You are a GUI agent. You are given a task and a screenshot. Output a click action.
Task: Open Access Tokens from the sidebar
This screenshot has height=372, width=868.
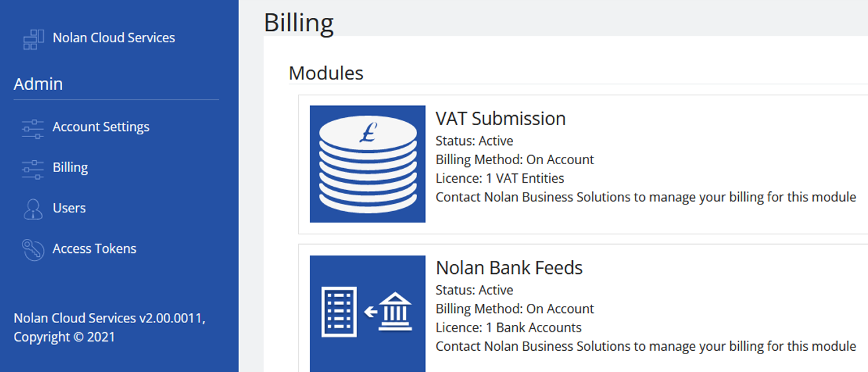(x=95, y=249)
